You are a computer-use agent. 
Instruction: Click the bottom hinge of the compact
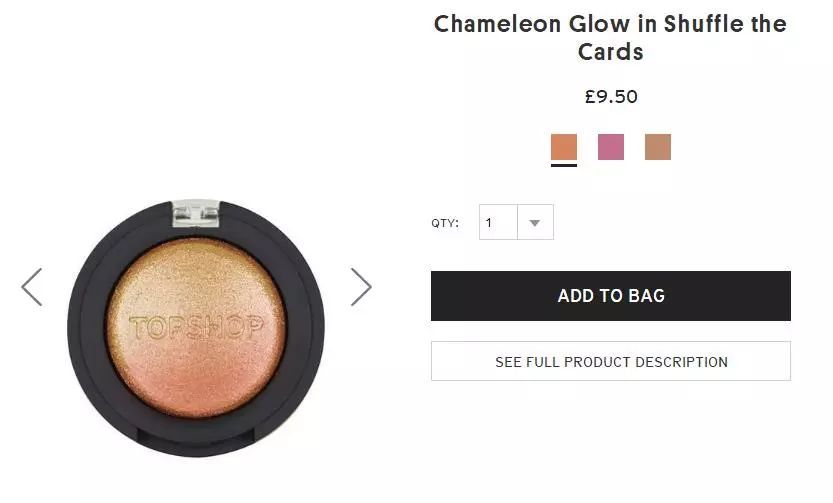196,436
